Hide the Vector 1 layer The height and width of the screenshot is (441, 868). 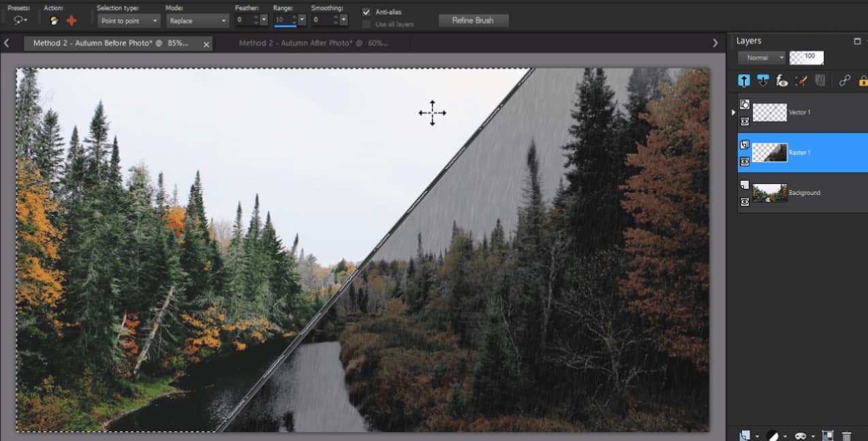(745, 121)
